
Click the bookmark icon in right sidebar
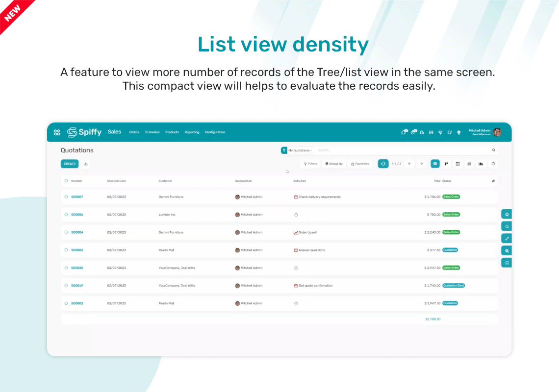[x=507, y=263]
